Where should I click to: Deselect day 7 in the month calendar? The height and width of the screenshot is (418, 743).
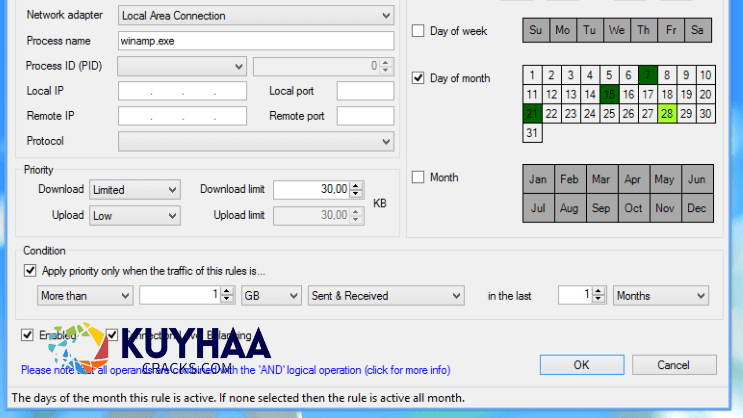(646, 75)
